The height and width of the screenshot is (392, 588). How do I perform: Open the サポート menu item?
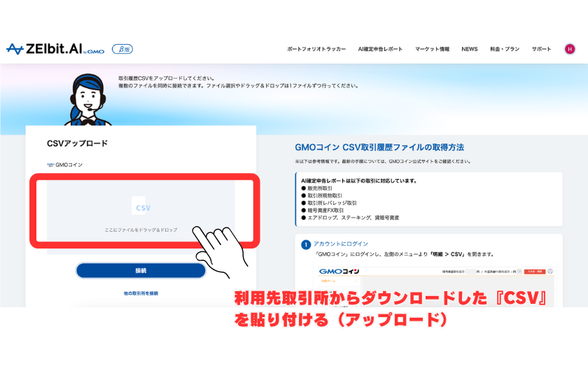point(541,50)
